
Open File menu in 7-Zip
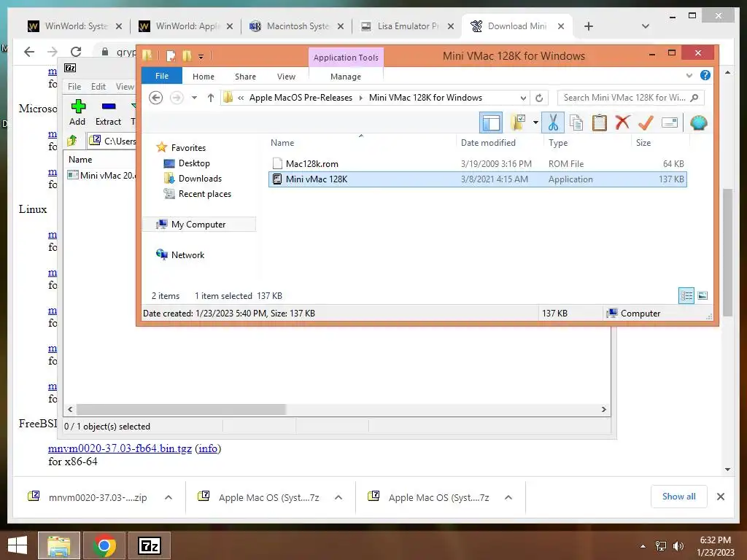tap(74, 87)
